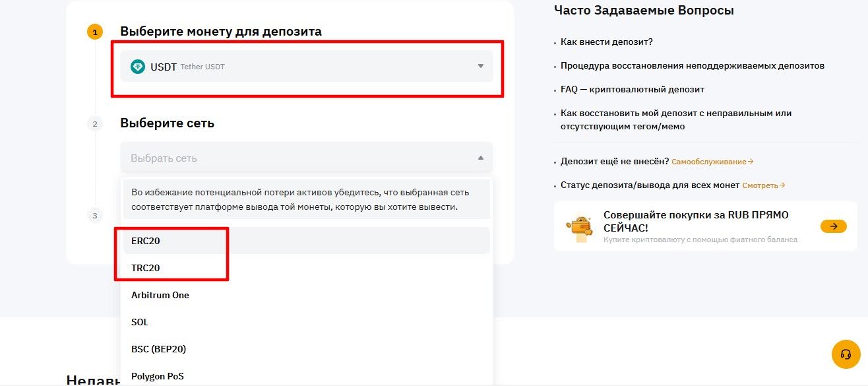The height and width of the screenshot is (386, 868).
Task: Click the "Самообслуживание" link
Action: [711, 161]
